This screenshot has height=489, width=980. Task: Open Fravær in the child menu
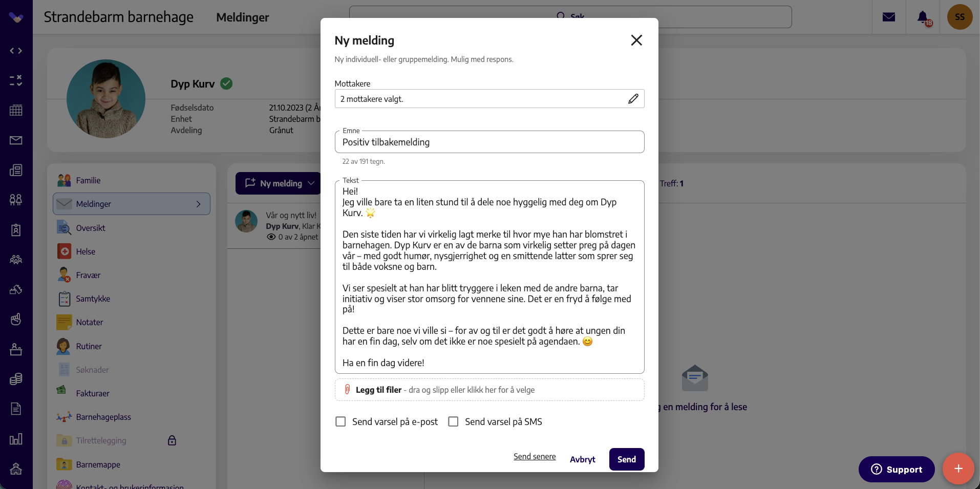point(88,275)
